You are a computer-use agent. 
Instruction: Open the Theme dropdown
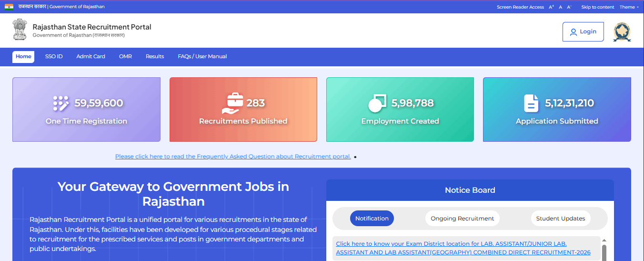tap(629, 7)
